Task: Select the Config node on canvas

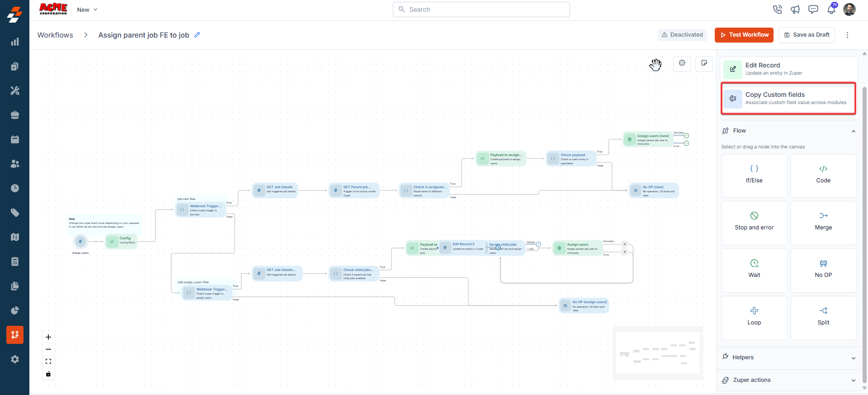Action: point(121,242)
